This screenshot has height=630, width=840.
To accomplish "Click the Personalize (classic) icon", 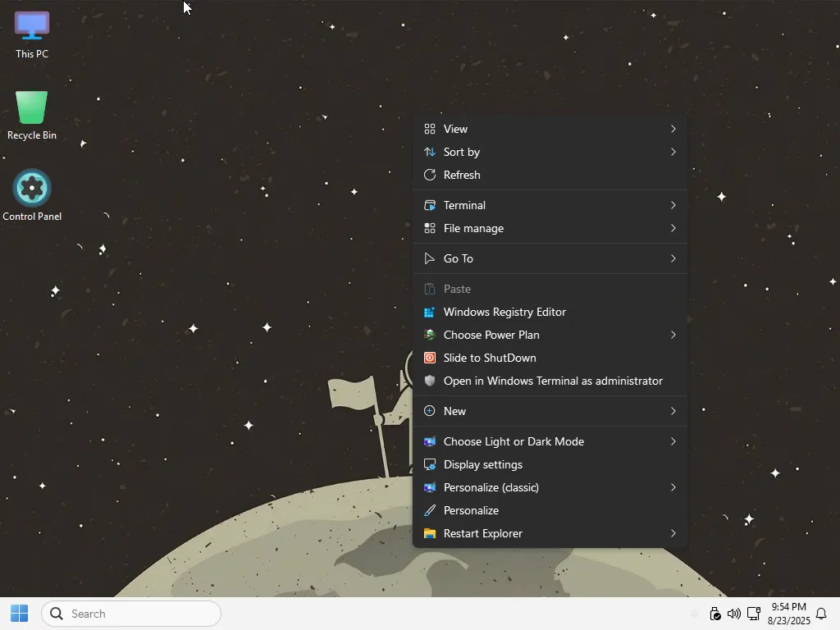I will pos(430,487).
